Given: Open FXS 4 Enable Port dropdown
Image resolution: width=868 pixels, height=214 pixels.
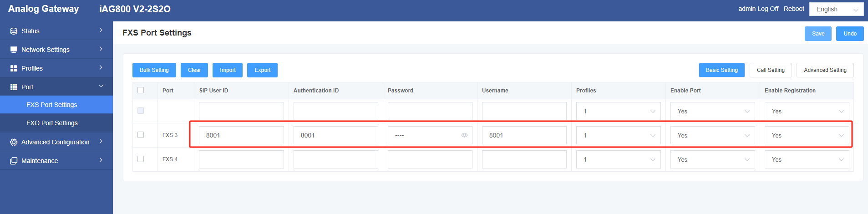Looking at the screenshot, I should pos(712,159).
